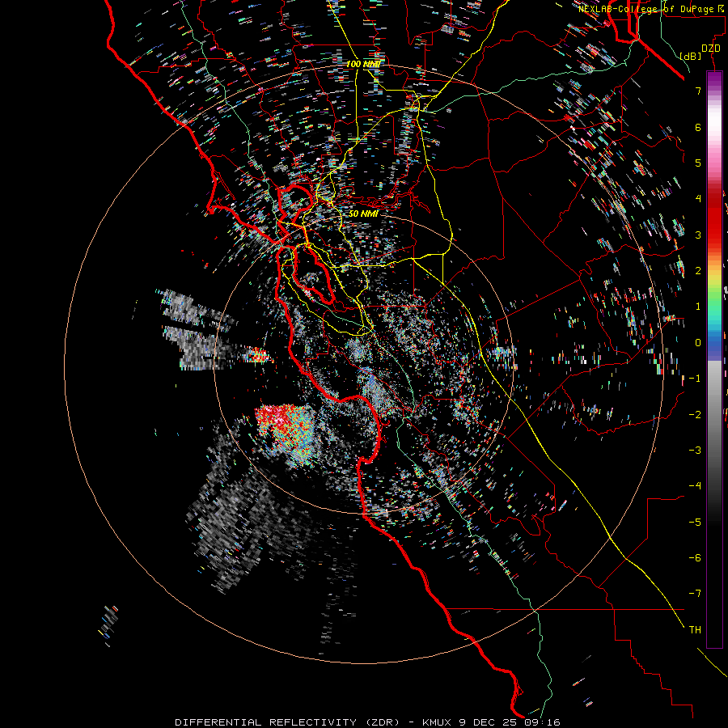This screenshot has width=728, height=728.
Task: Click the "[dB]" unit label
Action: tap(690, 57)
